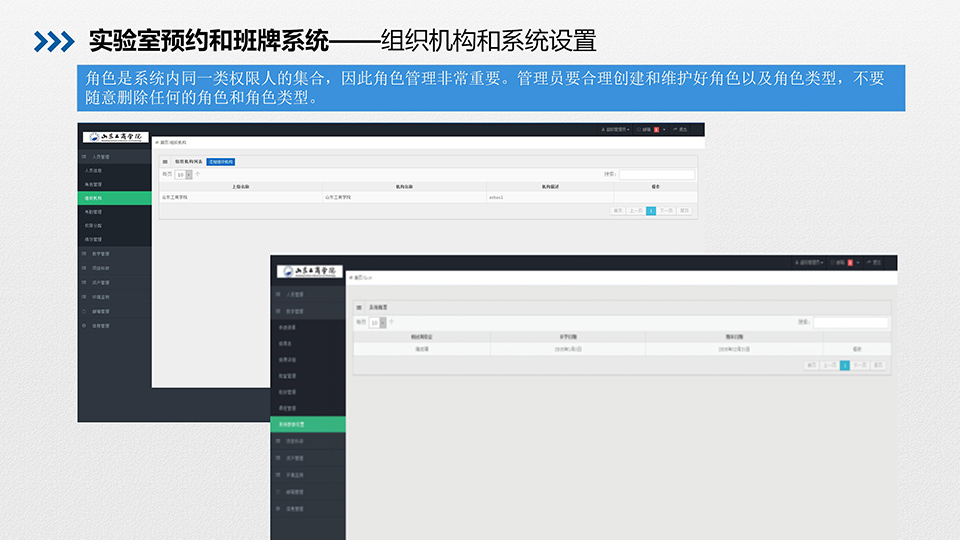Click the search field above the organization table
Screen dimensions: 960x540
(656, 174)
